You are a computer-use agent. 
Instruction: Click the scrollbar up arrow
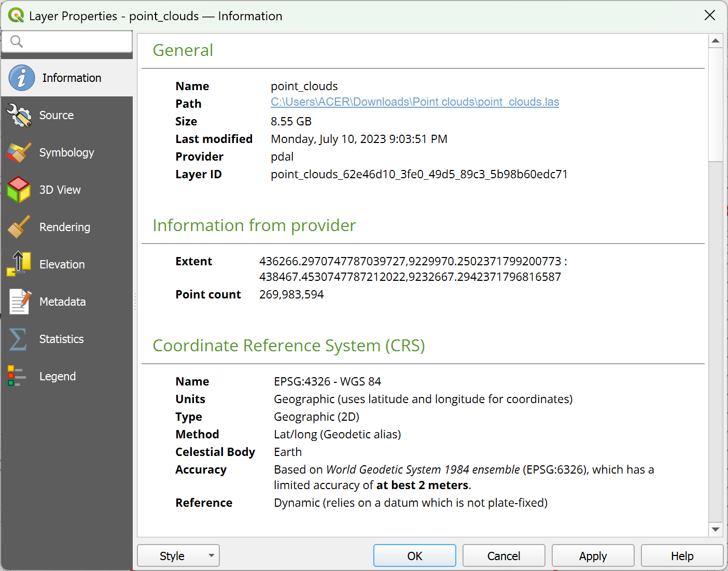point(716,41)
